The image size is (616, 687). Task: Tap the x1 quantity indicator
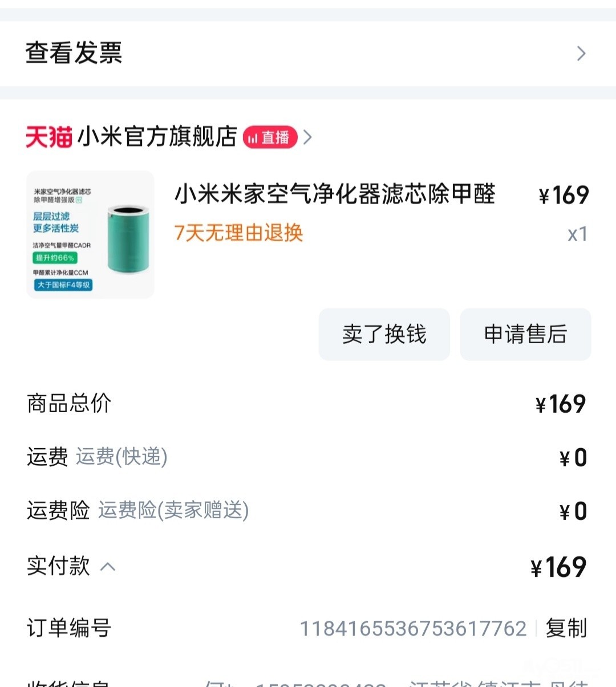pos(577,234)
